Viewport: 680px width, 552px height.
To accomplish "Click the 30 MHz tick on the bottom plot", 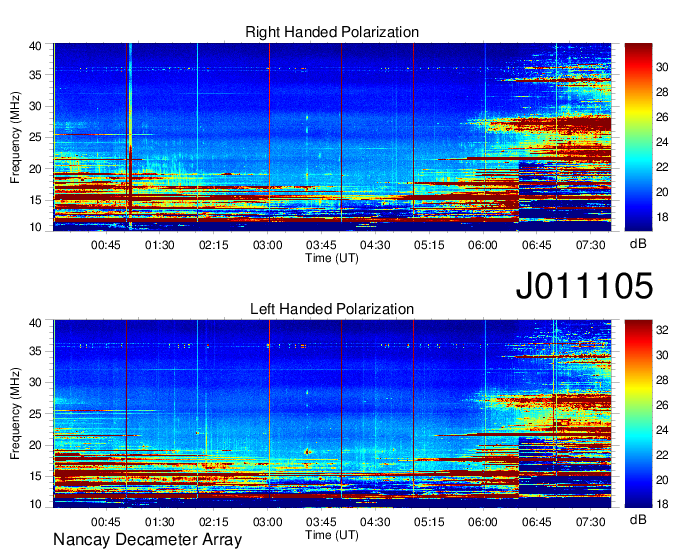I will (35, 382).
